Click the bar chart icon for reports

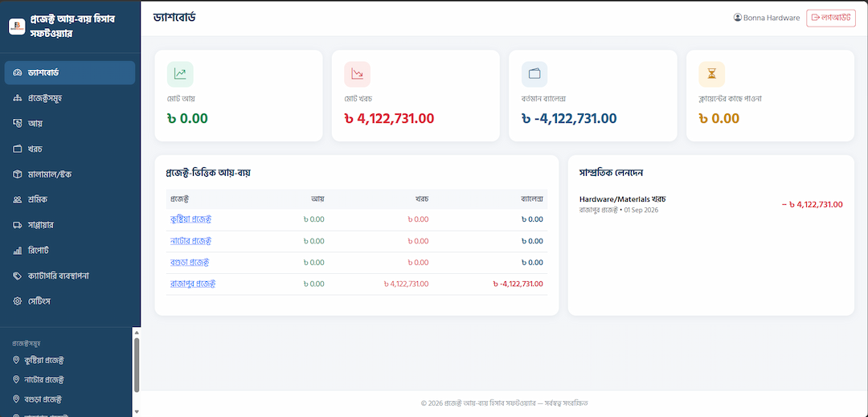[x=17, y=251]
